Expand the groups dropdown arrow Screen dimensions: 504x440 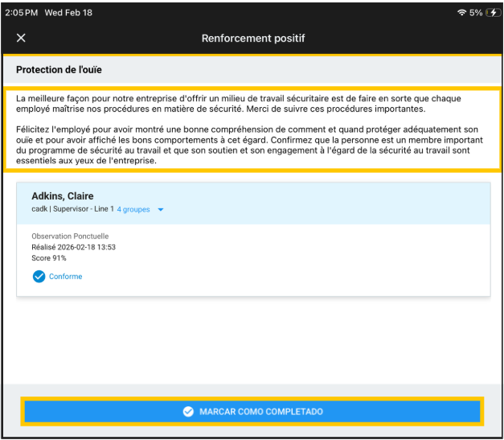point(161,210)
